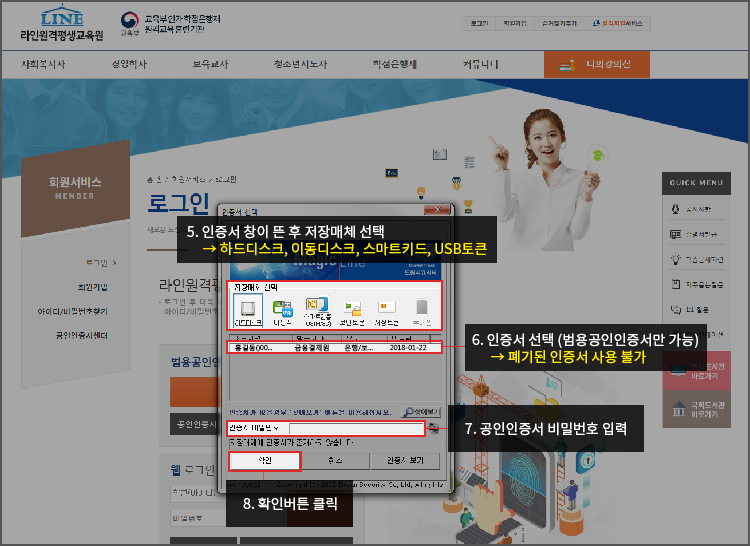This screenshot has width=750, height=546.
Task: Select the 저장토큰 storage token icon
Action: (x=387, y=309)
